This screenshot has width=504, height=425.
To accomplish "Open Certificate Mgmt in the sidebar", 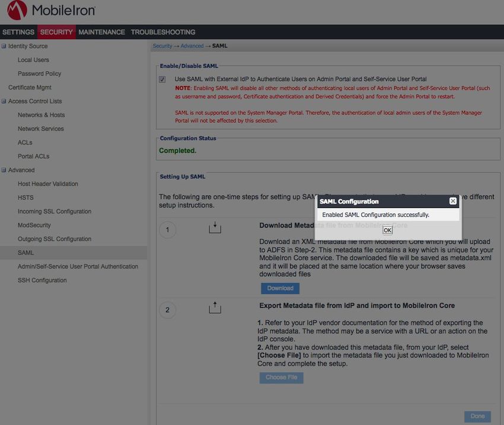I will 30,87.
